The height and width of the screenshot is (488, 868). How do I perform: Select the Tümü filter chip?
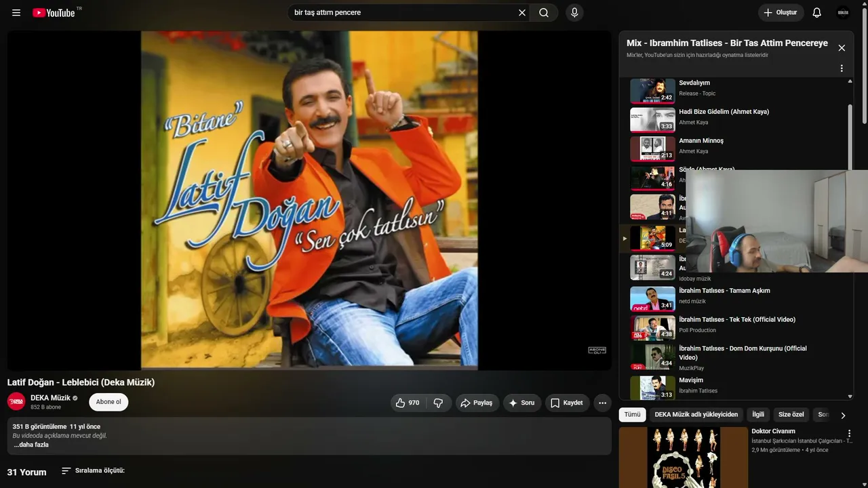click(633, 415)
